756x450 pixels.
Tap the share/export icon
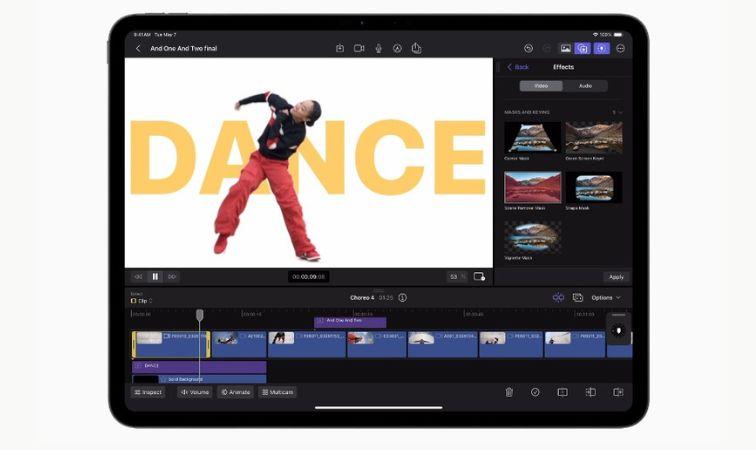point(417,48)
